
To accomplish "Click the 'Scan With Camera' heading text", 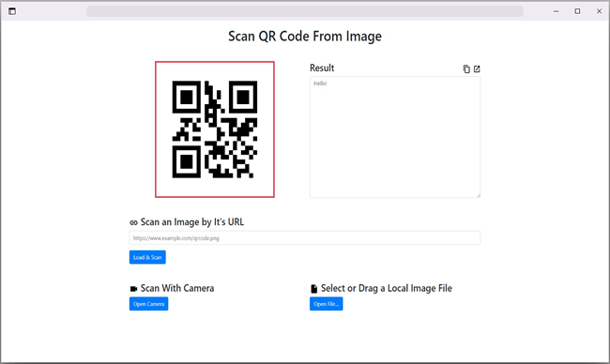I will tap(177, 288).
